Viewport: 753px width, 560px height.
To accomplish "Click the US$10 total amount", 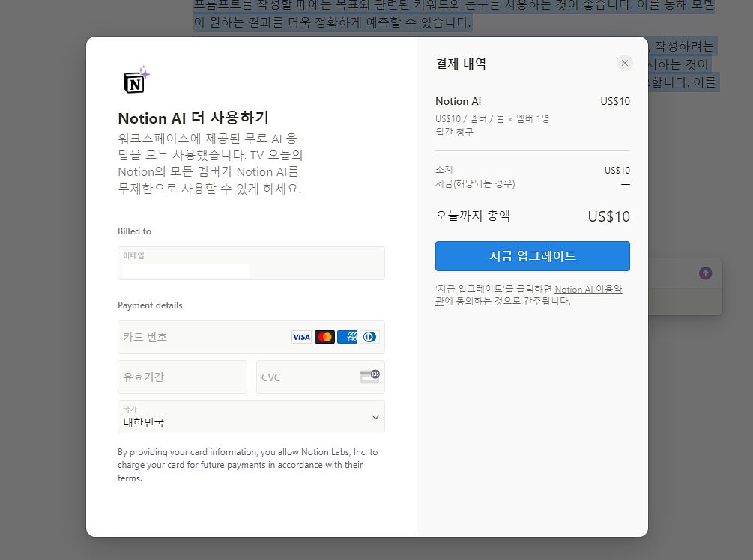I will (x=608, y=216).
